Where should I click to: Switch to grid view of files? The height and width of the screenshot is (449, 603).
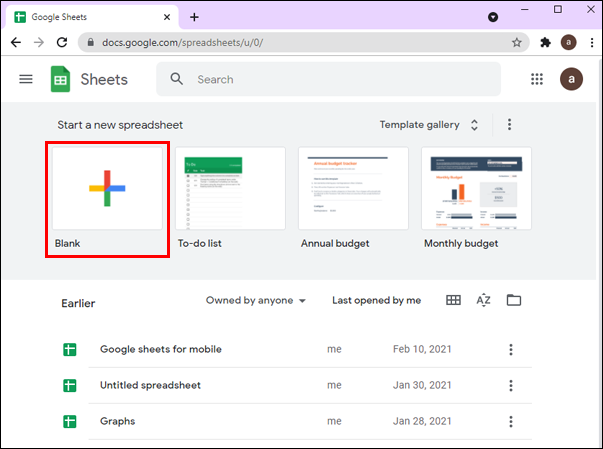point(453,300)
